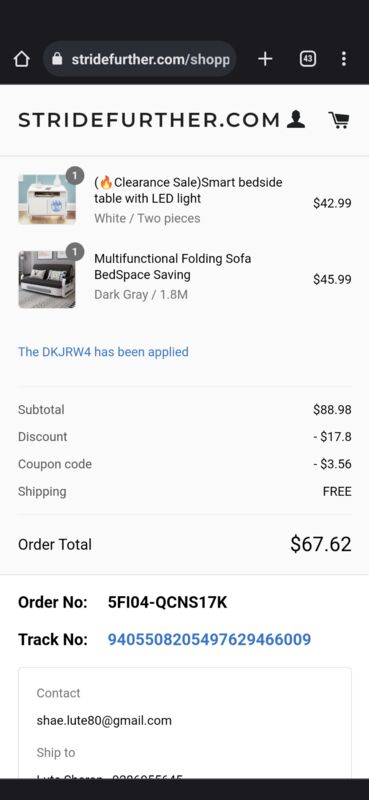
Task: Click the DKJRW4 applied coupon message
Action: (x=103, y=352)
